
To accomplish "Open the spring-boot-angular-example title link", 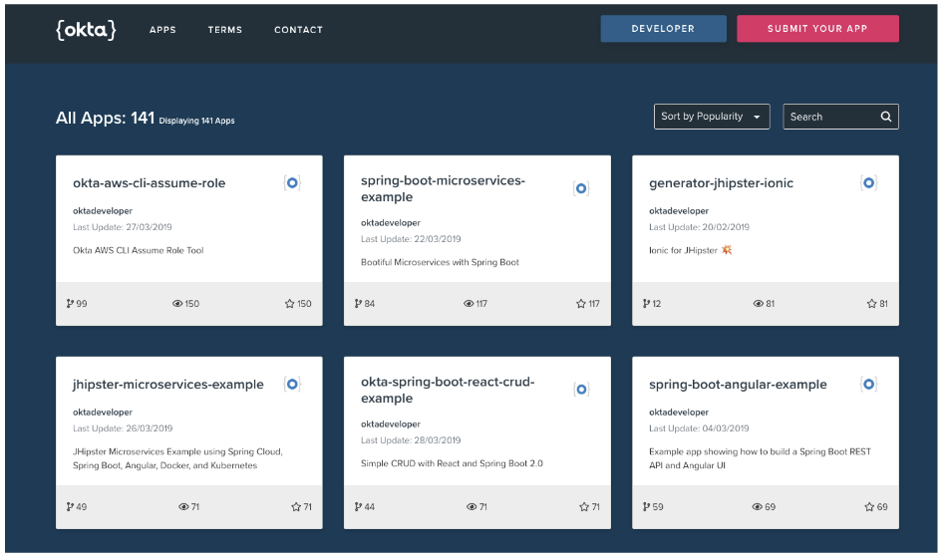I will click(738, 385).
